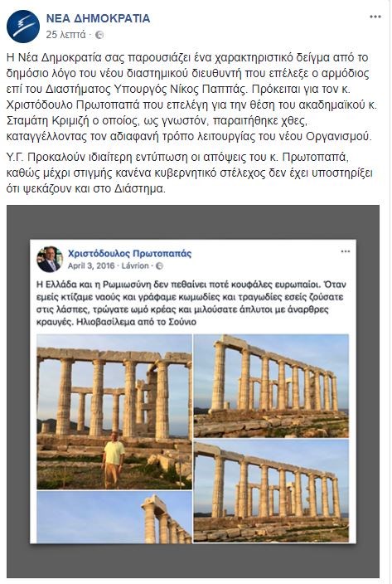392x584 pixels.
Task: Click the globe icon next to Lávrion
Action: 159,266
